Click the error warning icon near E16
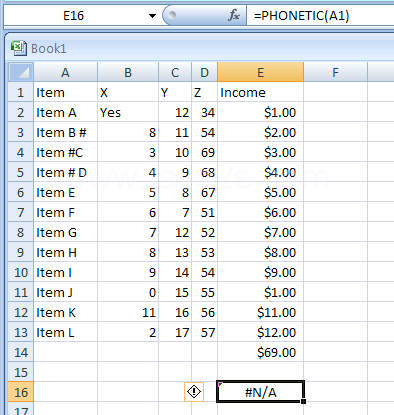This screenshot has width=394, height=415. [194, 392]
